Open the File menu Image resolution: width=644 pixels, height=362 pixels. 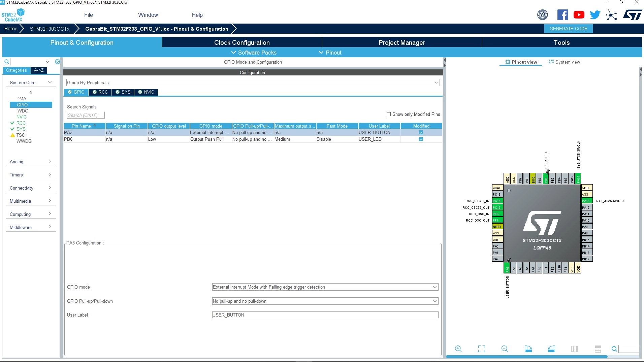tap(89, 15)
